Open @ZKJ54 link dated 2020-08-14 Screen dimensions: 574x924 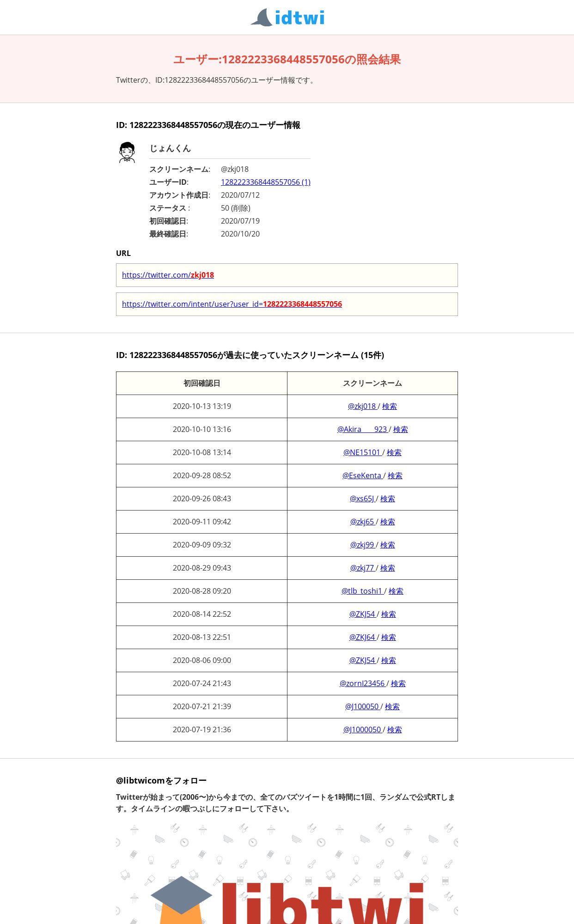(363, 614)
